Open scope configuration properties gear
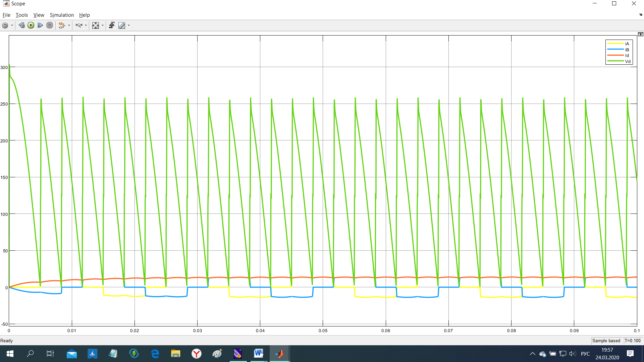644x362 pixels. tap(5, 25)
